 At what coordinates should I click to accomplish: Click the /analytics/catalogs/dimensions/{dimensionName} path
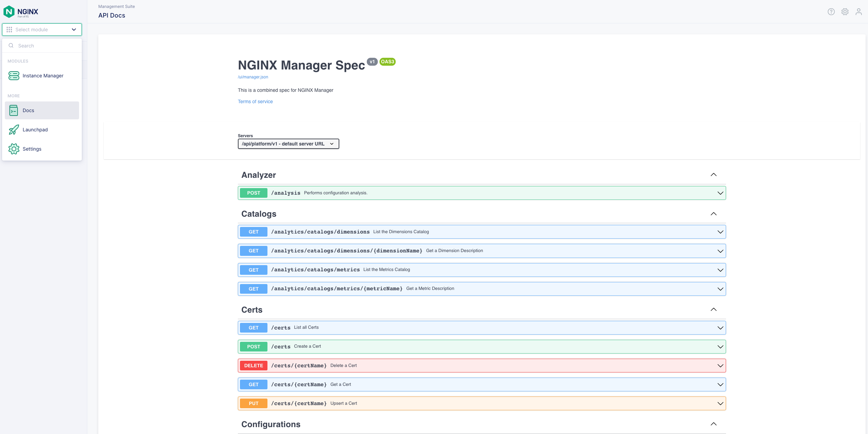pos(347,251)
